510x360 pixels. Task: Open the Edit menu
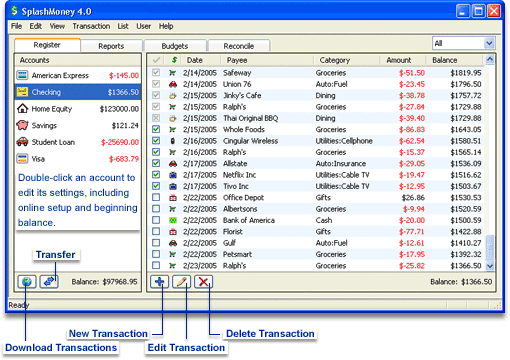pos(35,26)
